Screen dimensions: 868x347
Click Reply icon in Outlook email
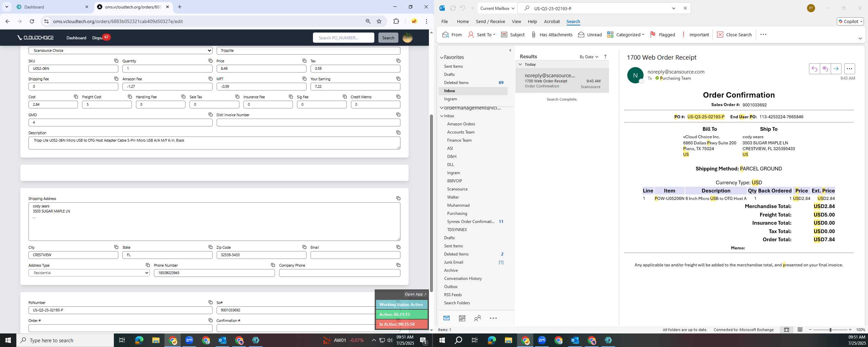point(814,69)
